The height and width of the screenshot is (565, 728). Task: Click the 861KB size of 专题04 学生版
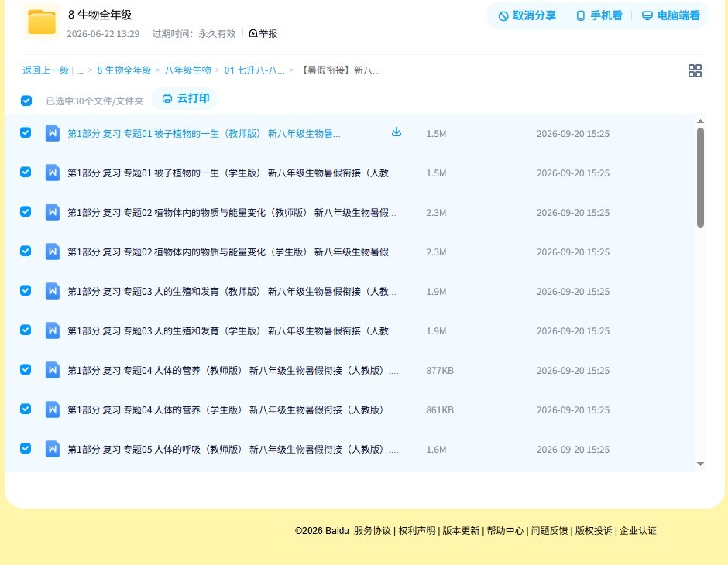[440, 409]
